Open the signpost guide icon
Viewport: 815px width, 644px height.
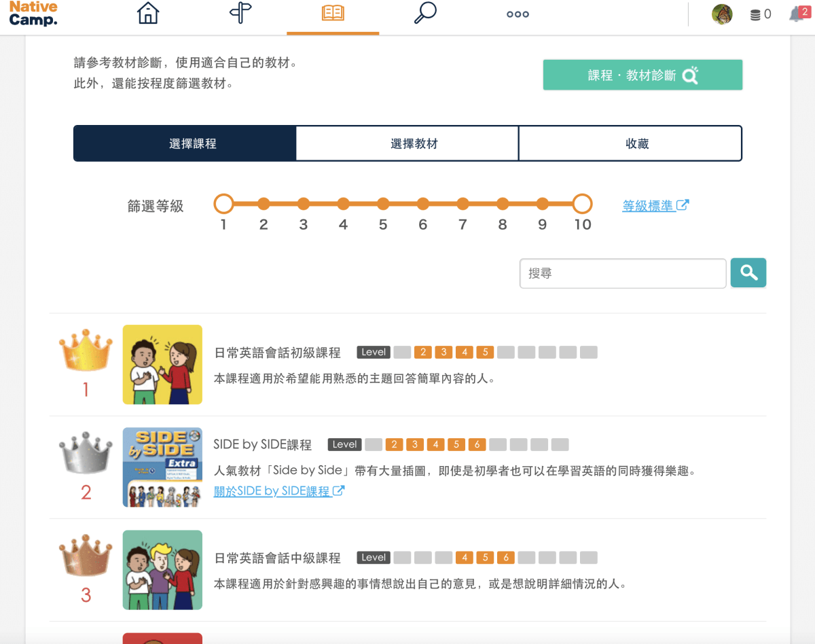click(x=240, y=14)
